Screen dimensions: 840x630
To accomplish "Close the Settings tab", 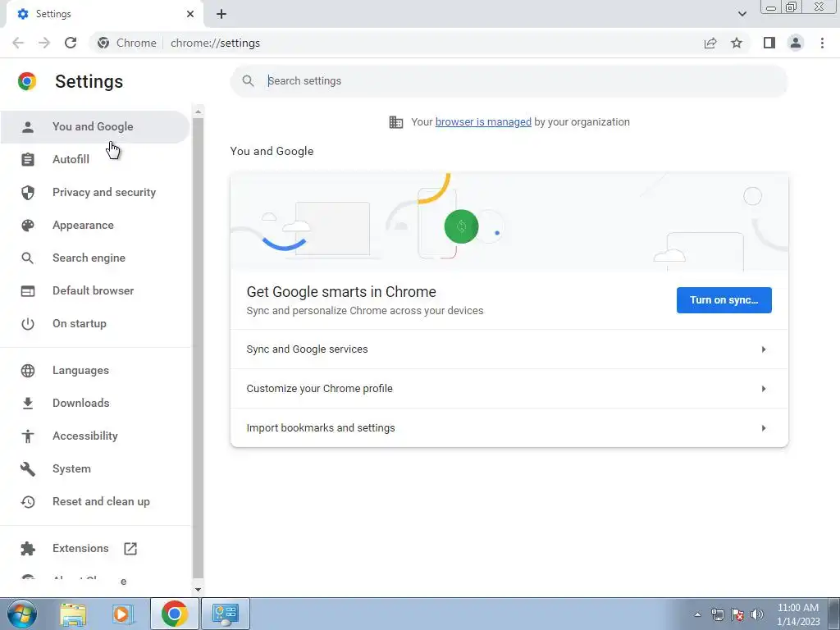I will [190, 14].
